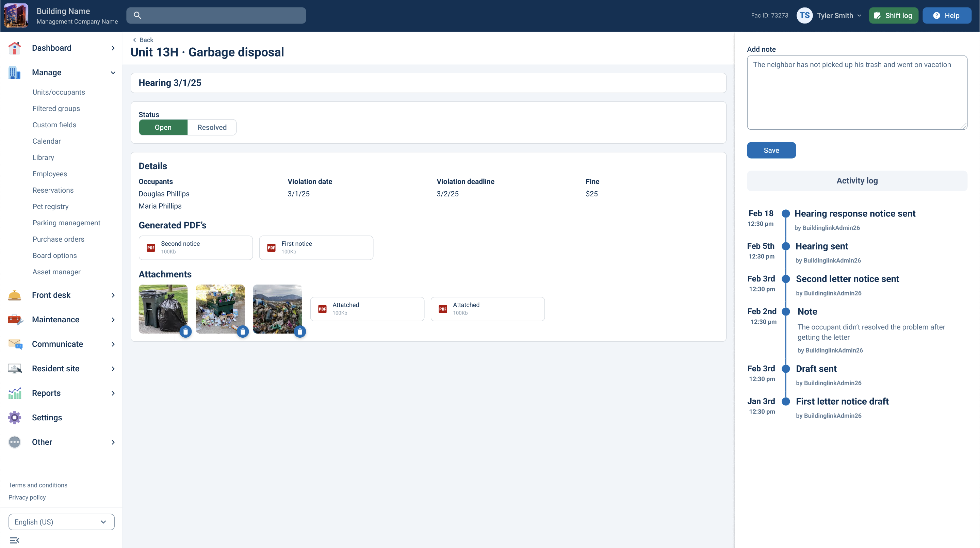The image size is (980, 548).
Task: Save the added note
Action: (x=771, y=150)
